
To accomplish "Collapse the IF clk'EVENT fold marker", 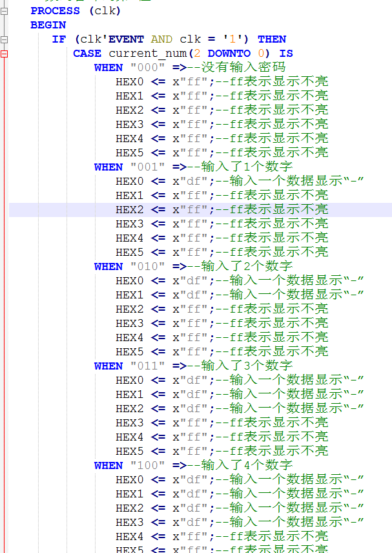I will click(5, 39).
